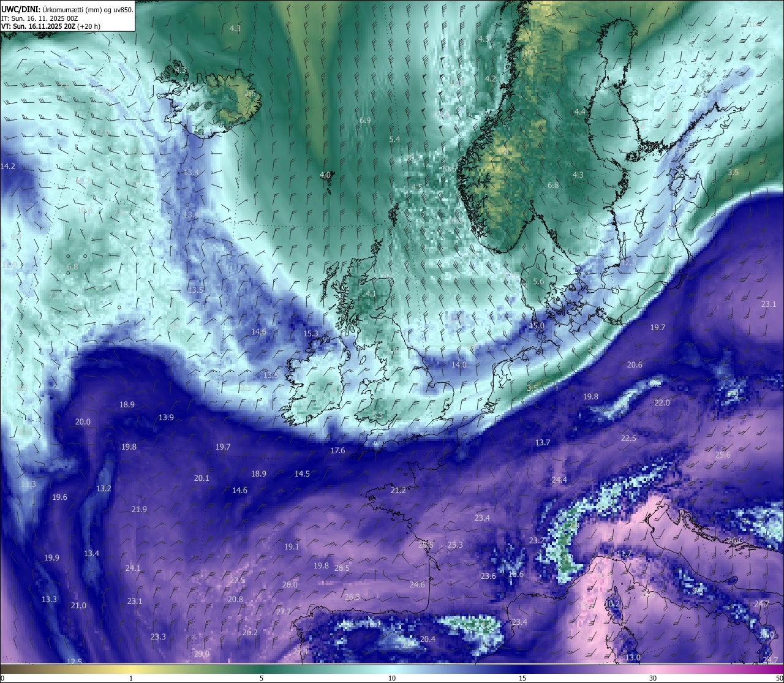The image size is (784, 683).
Task: Select the 26.0 value on the map
Action: 290,585
